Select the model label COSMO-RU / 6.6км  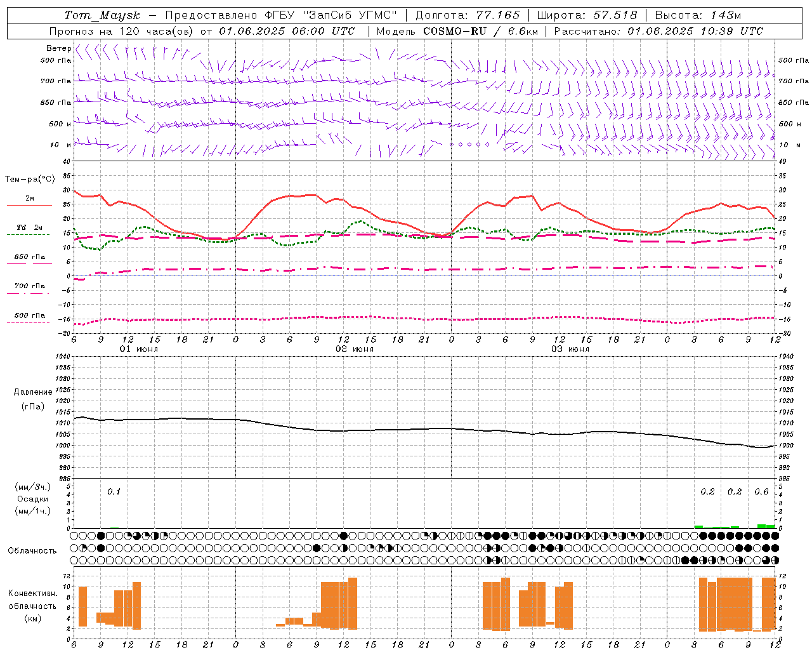click(481, 31)
